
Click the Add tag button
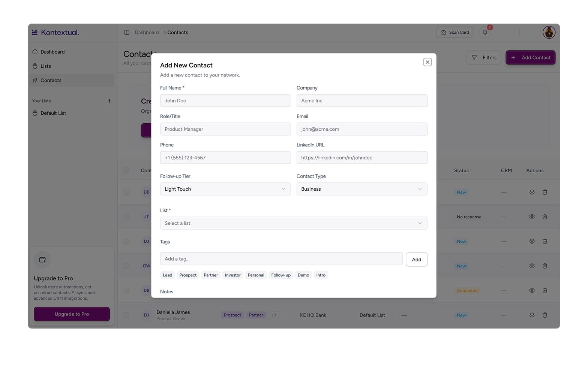(x=417, y=259)
